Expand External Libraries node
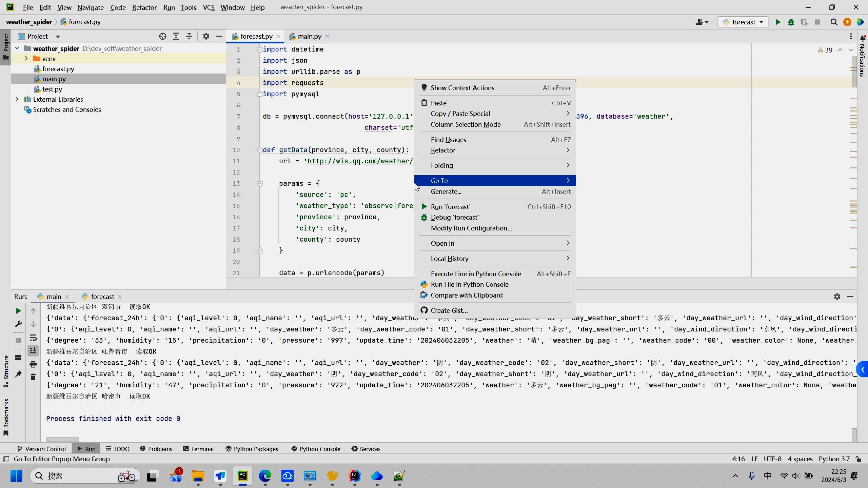Image resolution: width=868 pixels, height=488 pixels. [17, 99]
